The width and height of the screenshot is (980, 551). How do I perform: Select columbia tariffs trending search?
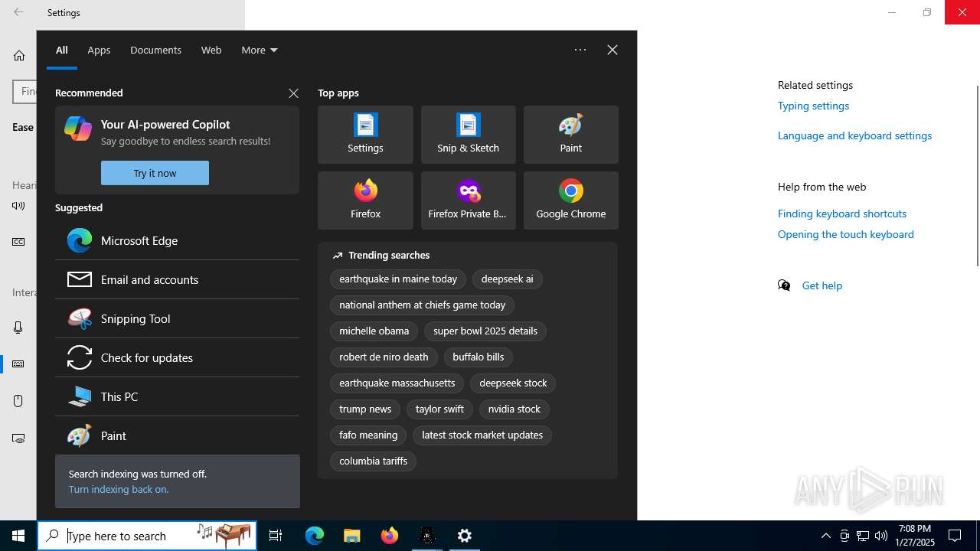tap(373, 461)
